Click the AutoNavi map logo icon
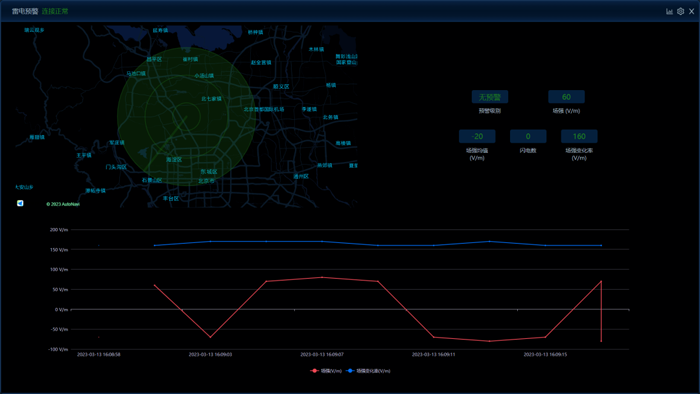The width and height of the screenshot is (700, 394). point(20,203)
